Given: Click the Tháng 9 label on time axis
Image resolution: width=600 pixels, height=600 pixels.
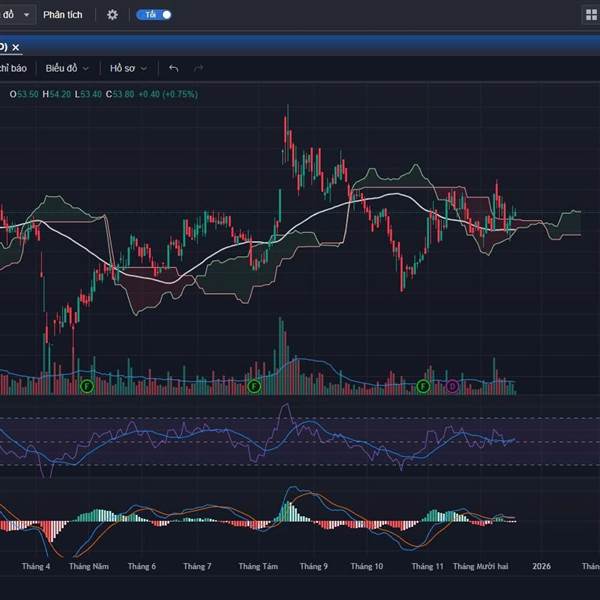Looking at the screenshot, I should pyautogui.click(x=313, y=566).
